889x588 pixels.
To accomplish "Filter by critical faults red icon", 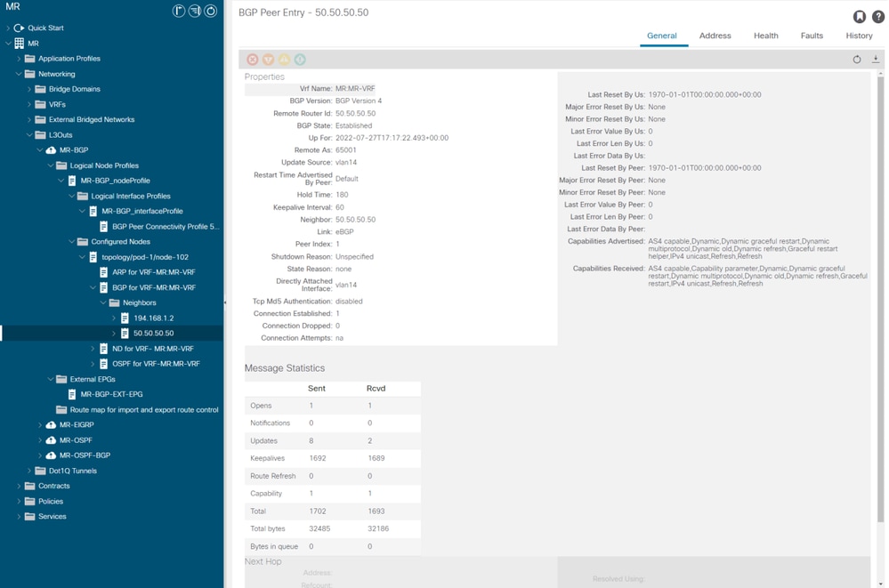I will click(253, 60).
